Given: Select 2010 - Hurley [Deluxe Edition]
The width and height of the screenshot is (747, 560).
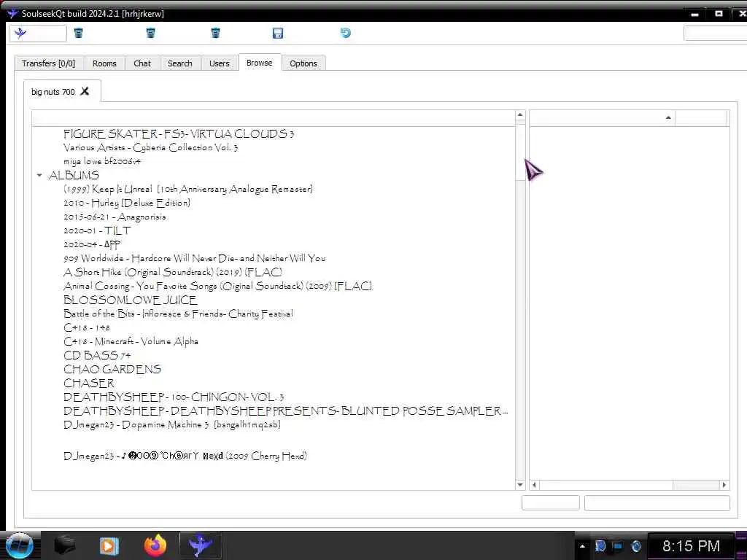Looking at the screenshot, I should [127, 203].
